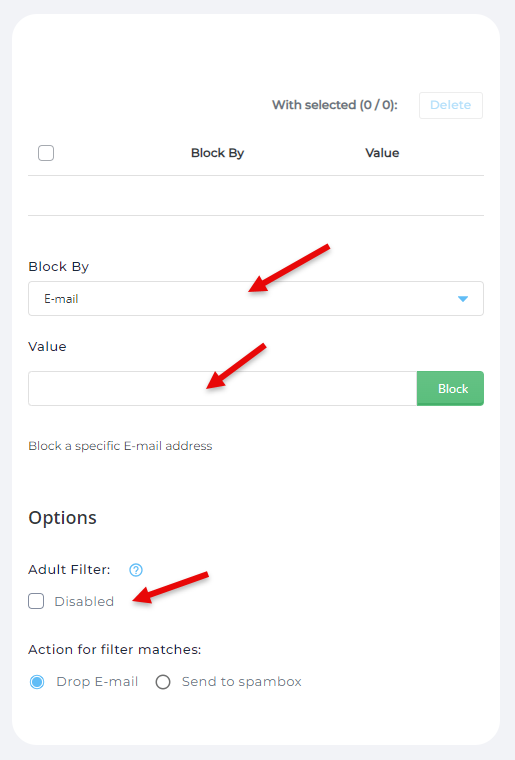This screenshot has height=760, width=515.
Task: Sort by the Block By column header
Action: pos(217,153)
